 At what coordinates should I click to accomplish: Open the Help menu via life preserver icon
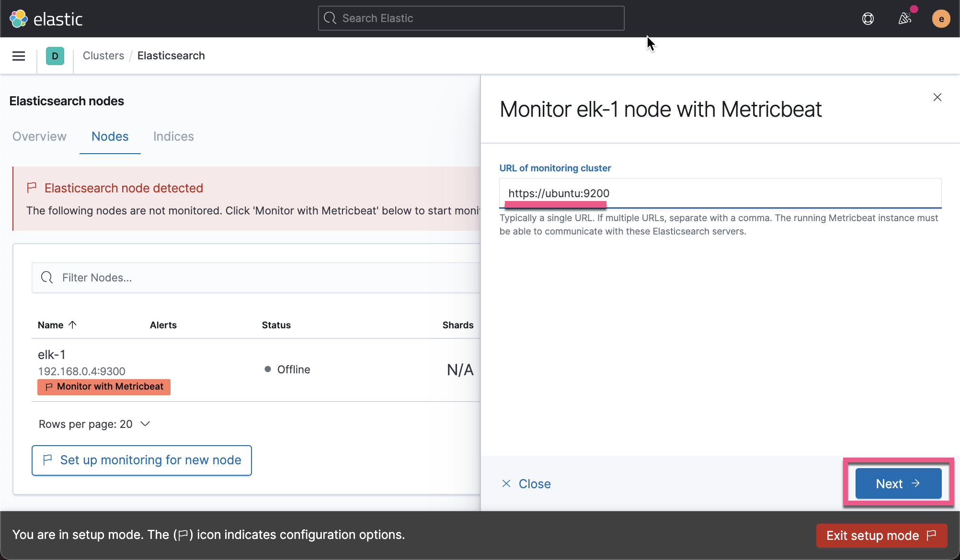pos(868,18)
